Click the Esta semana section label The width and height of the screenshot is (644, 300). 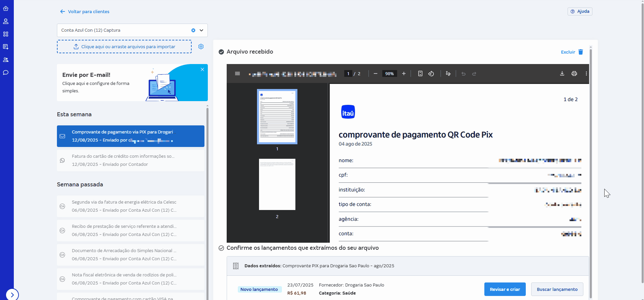coord(74,114)
